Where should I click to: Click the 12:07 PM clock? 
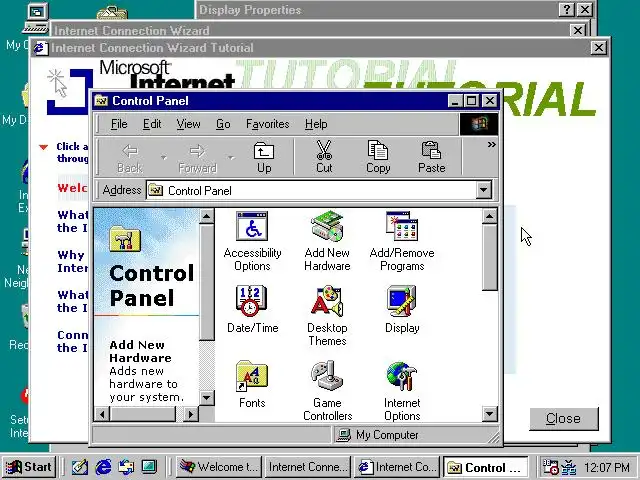[x=607, y=467]
